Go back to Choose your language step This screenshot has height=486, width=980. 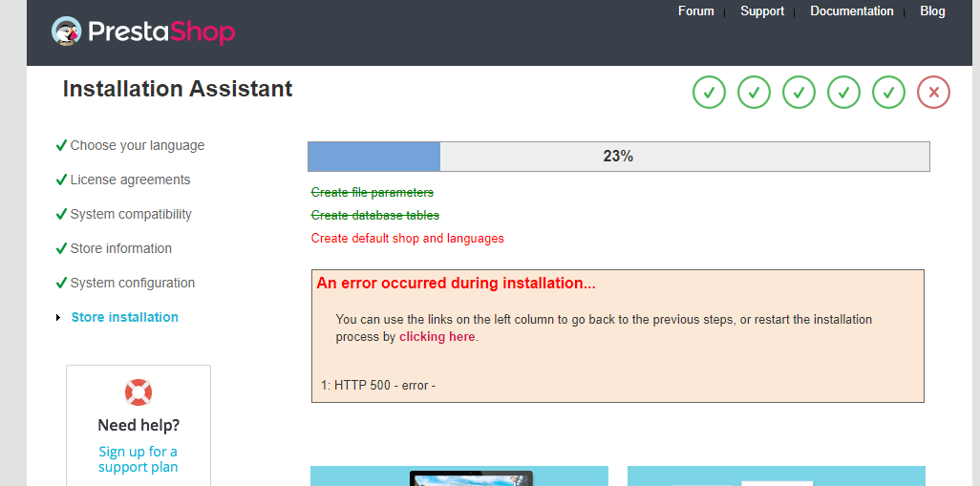[x=137, y=145]
